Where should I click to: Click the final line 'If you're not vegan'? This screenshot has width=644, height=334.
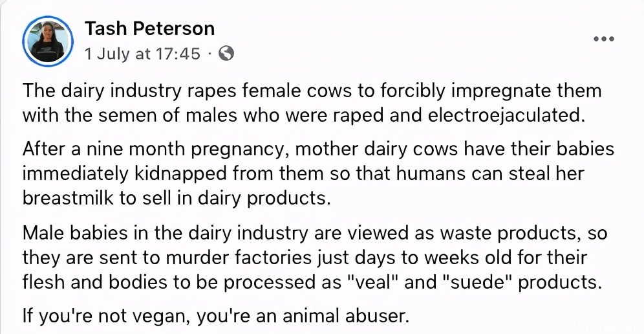[x=216, y=316]
